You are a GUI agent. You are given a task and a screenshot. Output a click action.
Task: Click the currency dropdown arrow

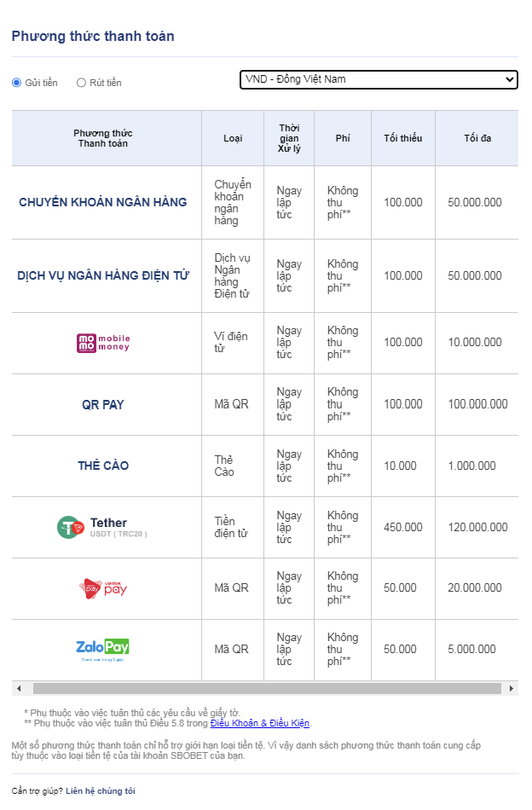click(509, 79)
